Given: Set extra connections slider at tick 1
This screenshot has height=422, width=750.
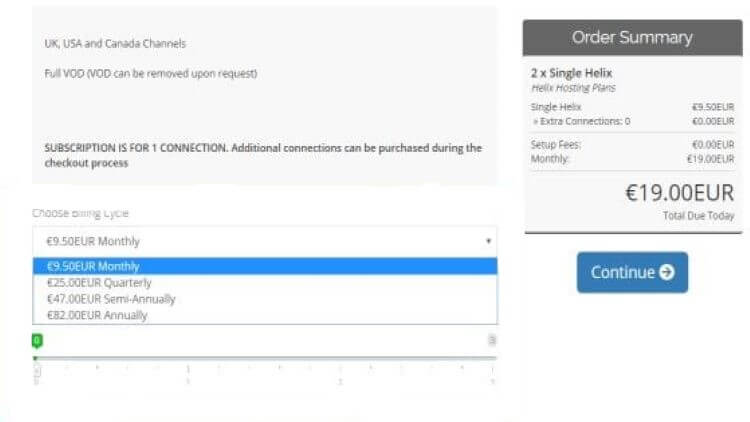Looking at the screenshot, I should tap(188, 369).
